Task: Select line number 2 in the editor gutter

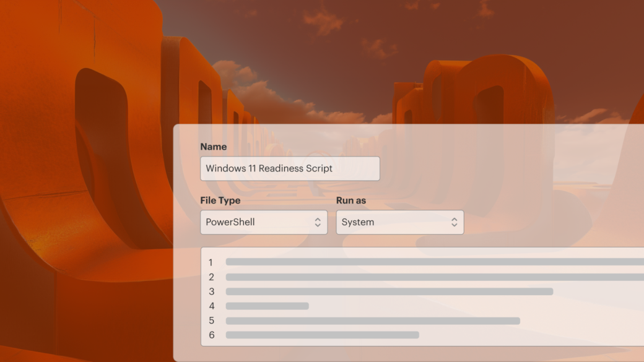Action: pos(211,277)
